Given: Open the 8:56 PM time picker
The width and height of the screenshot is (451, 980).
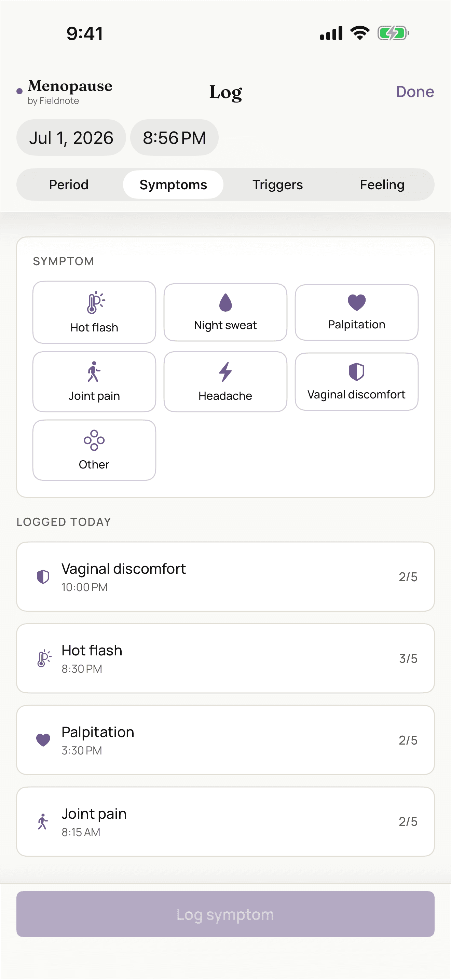Looking at the screenshot, I should [x=174, y=137].
